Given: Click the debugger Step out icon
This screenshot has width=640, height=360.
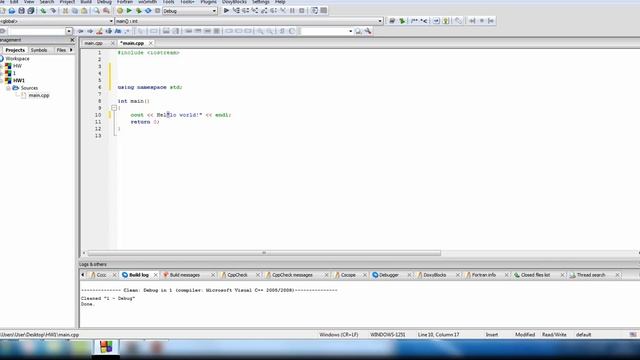Looking at the screenshot, I should pyautogui.click(x=264, y=11).
